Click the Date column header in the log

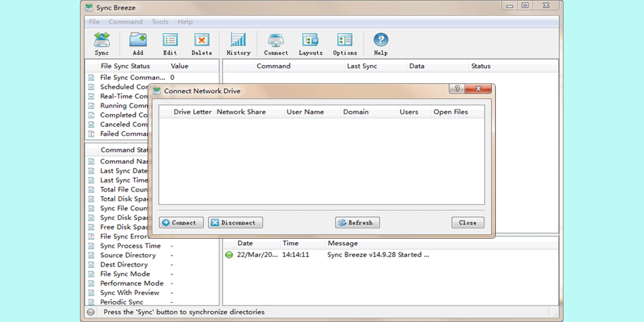click(257, 243)
